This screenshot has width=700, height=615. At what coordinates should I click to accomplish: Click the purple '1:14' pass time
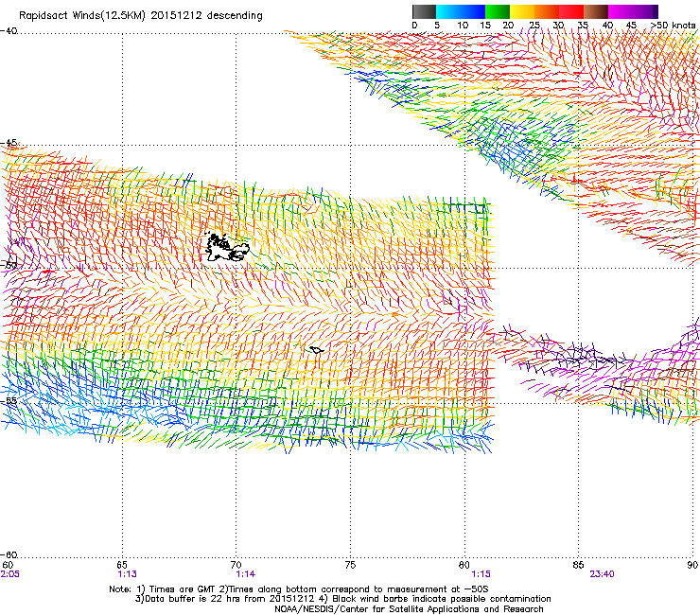[x=246, y=574]
